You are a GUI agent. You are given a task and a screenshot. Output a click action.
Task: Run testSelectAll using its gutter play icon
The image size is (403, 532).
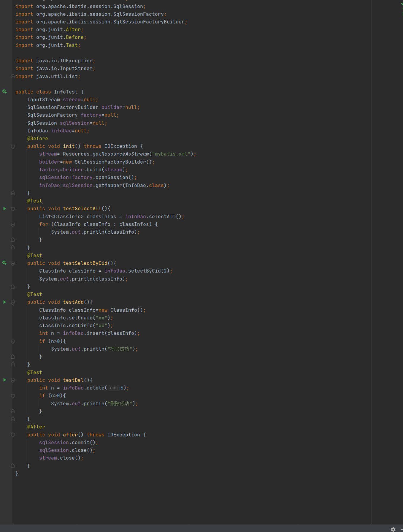tap(4, 208)
